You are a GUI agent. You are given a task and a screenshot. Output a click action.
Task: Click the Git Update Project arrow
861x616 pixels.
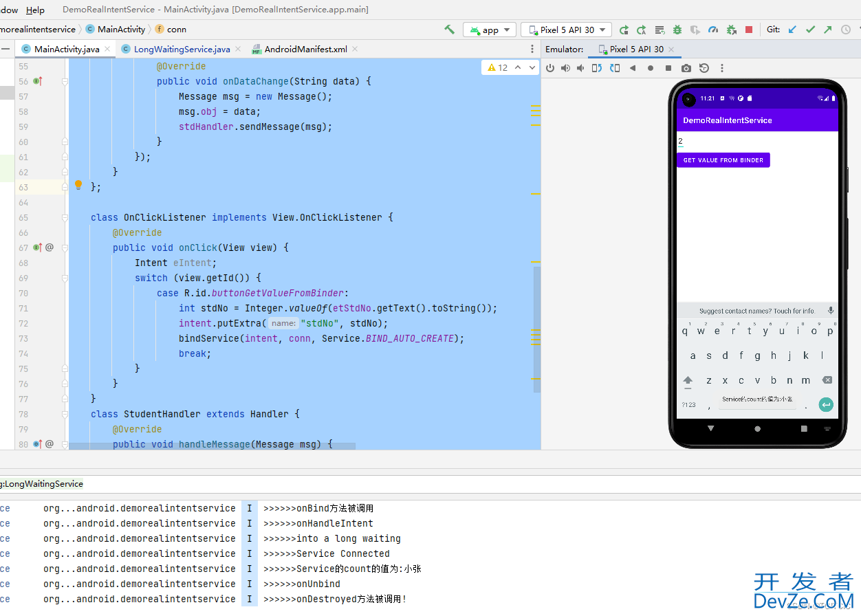coord(792,30)
